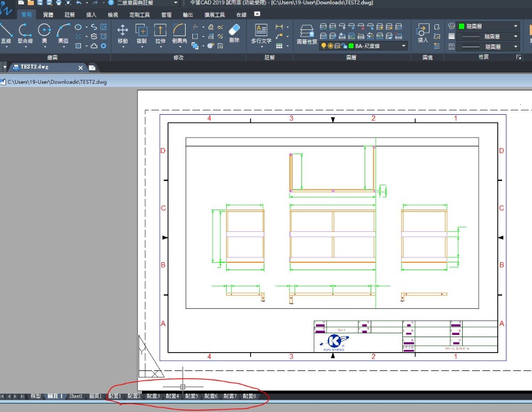Open the 插入 ribbon tab

[x=91, y=14]
